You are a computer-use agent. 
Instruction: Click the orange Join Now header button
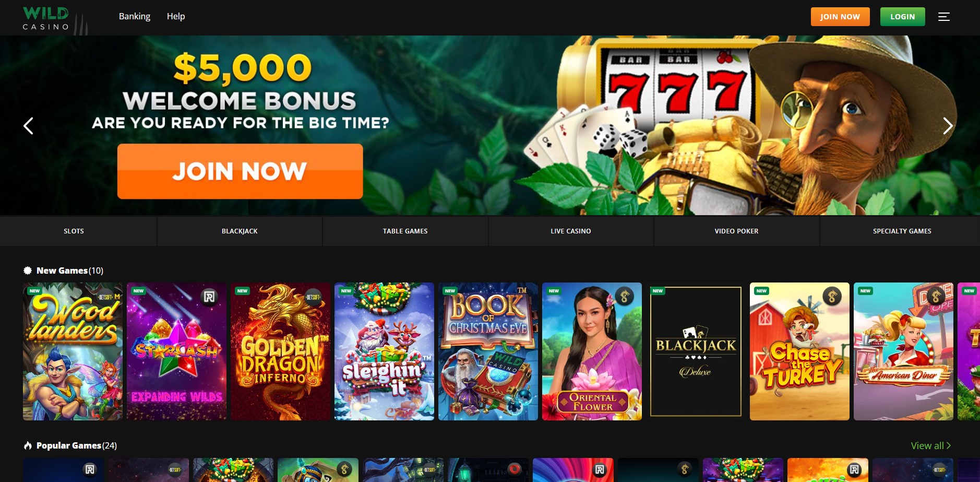pos(840,17)
